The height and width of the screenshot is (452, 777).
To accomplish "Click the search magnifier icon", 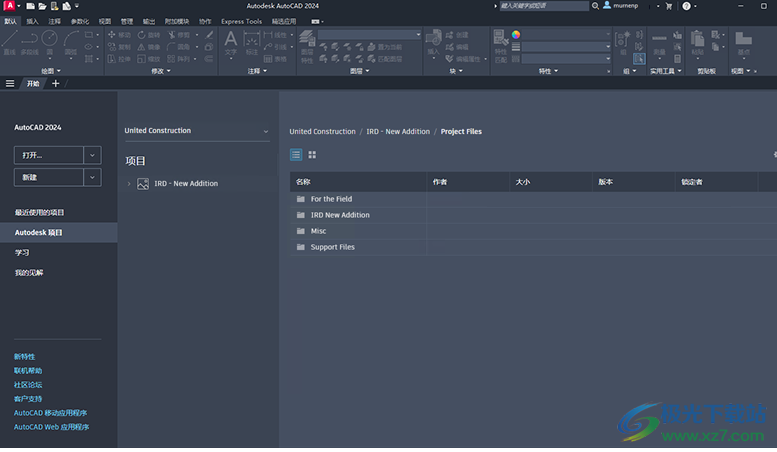I will 595,6.
